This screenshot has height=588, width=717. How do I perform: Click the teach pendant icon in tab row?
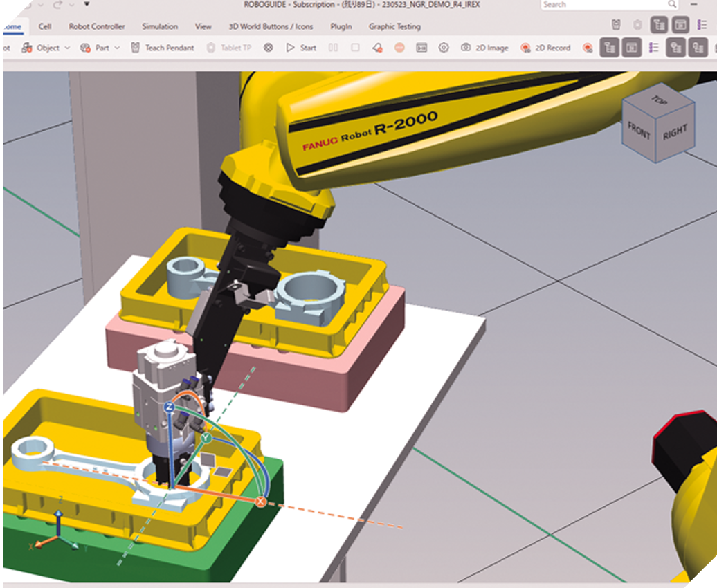[616, 25]
